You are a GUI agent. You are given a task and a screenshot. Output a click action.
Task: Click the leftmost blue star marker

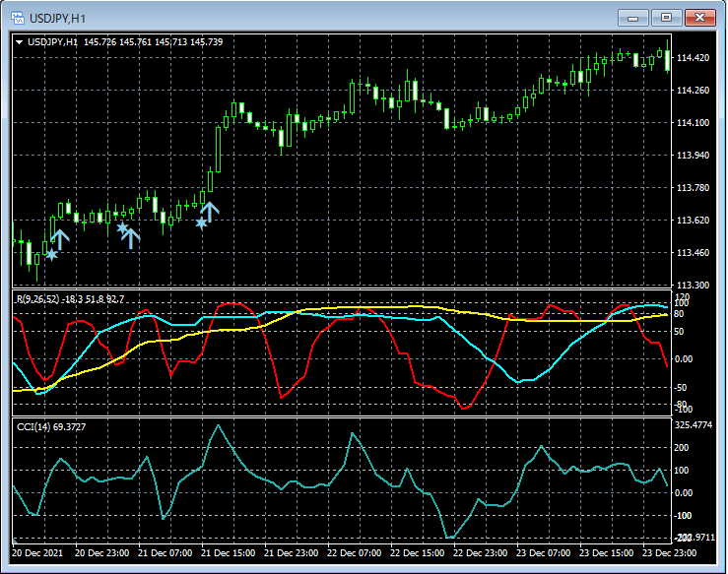point(51,255)
